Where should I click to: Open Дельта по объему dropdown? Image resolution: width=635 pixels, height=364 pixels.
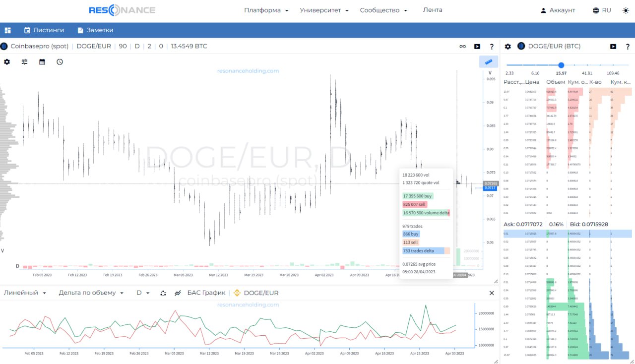(91, 293)
